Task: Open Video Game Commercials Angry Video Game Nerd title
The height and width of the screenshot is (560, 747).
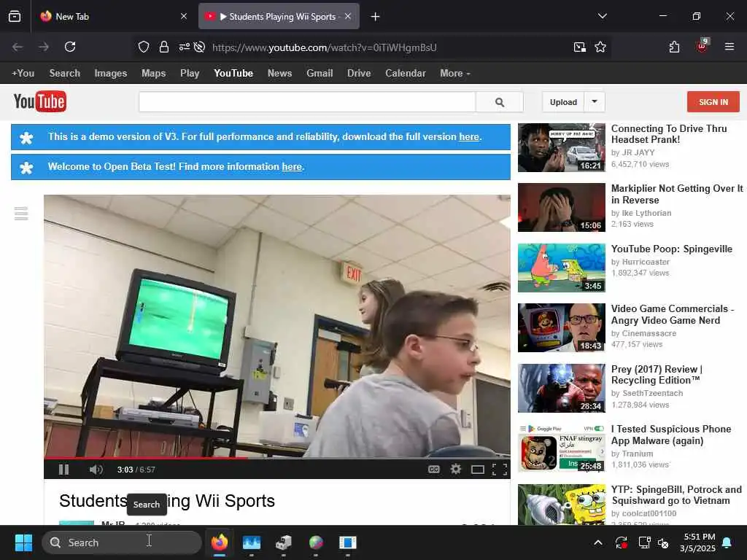Action: pyautogui.click(x=672, y=314)
